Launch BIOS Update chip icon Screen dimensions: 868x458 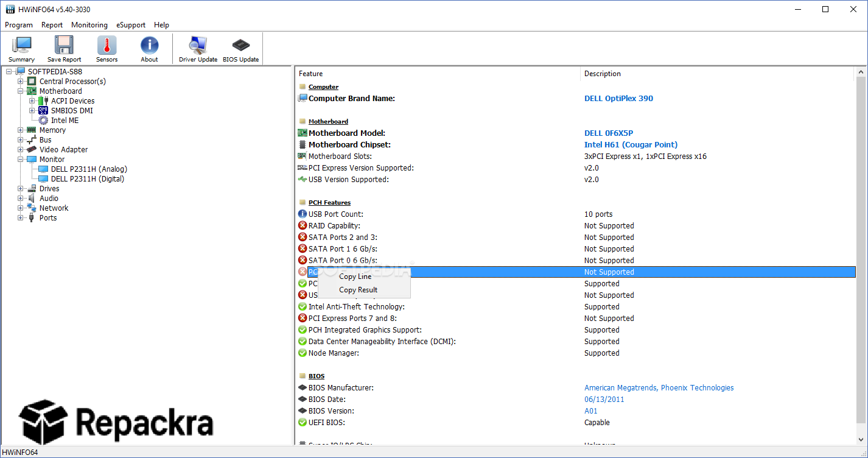pyautogui.click(x=240, y=45)
